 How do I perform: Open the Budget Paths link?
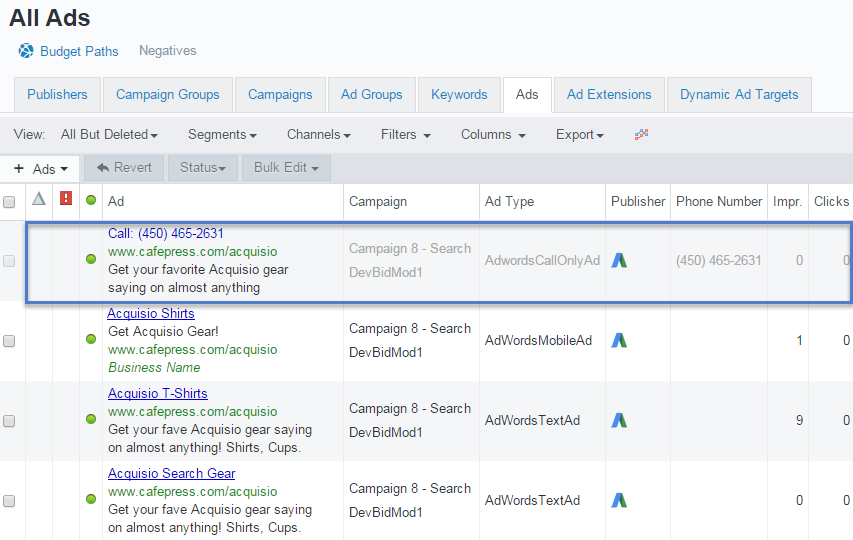(79, 51)
